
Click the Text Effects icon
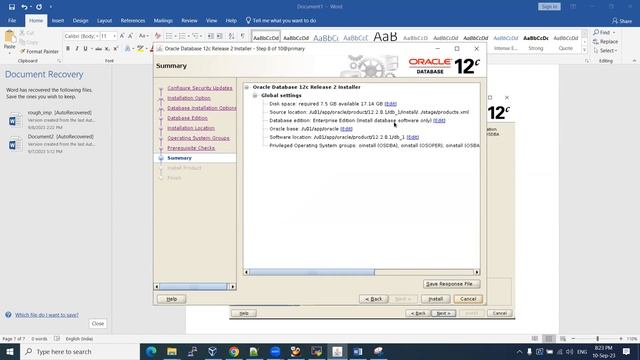coord(128,49)
